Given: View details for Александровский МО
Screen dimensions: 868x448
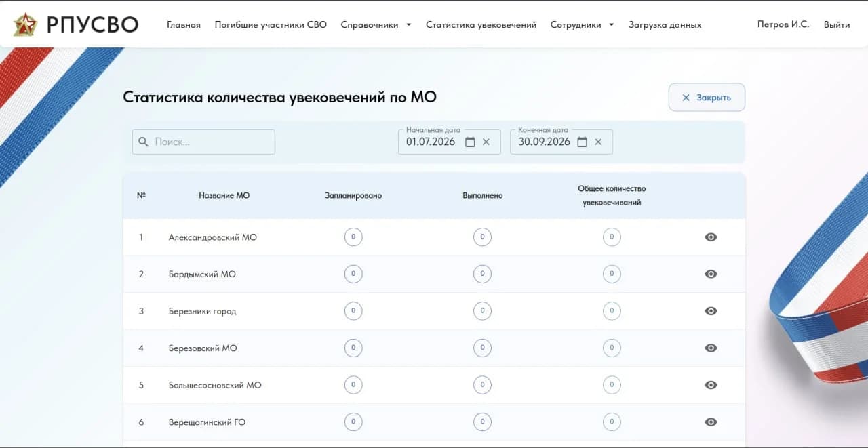Looking at the screenshot, I should click(711, 237).
